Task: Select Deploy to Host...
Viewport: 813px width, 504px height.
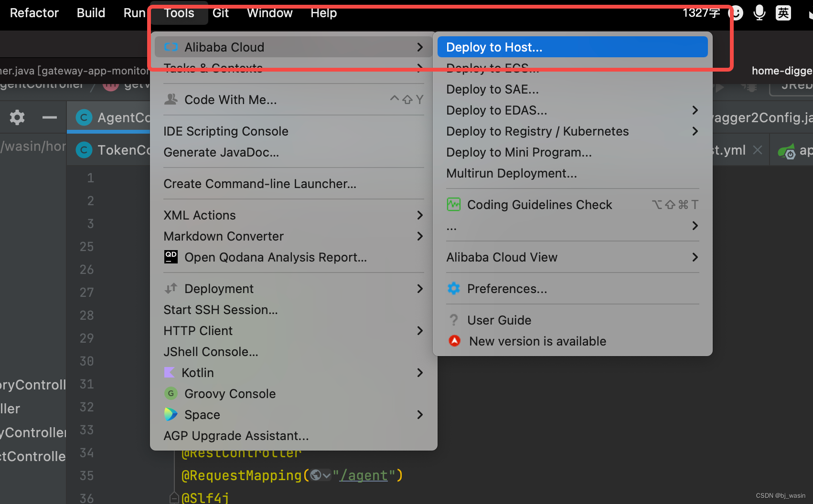Action: [572, 47]
